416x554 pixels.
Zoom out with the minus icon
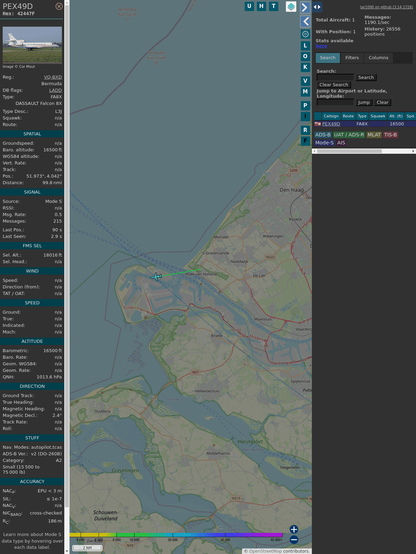(x=294, y=540)
